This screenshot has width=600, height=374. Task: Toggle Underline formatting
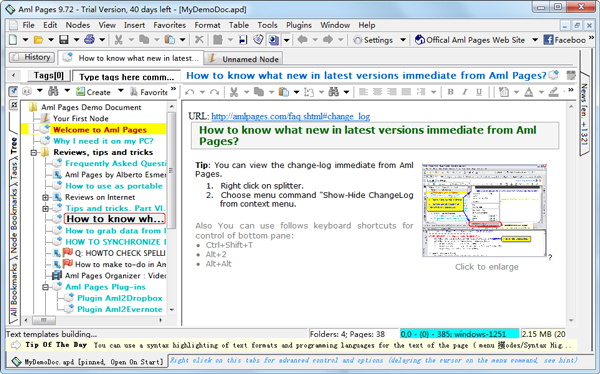pos(479,92)
